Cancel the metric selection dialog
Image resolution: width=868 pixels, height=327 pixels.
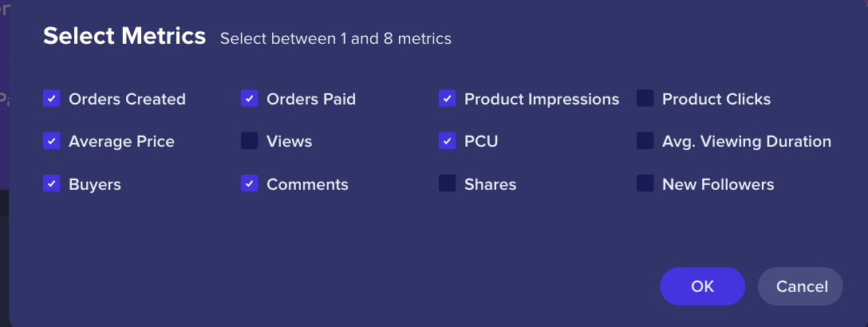pos(799,286)
